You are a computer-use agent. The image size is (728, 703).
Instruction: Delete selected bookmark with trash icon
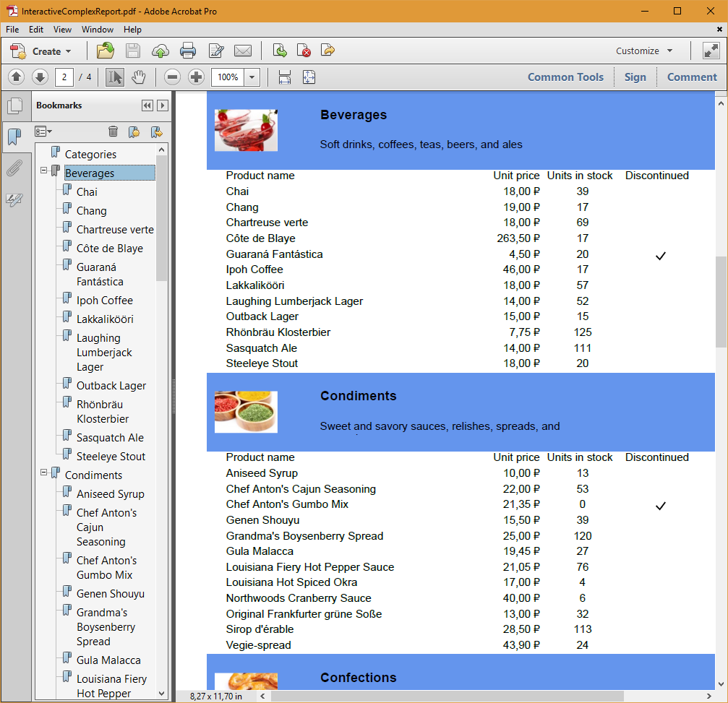click(x=113, y=131)
